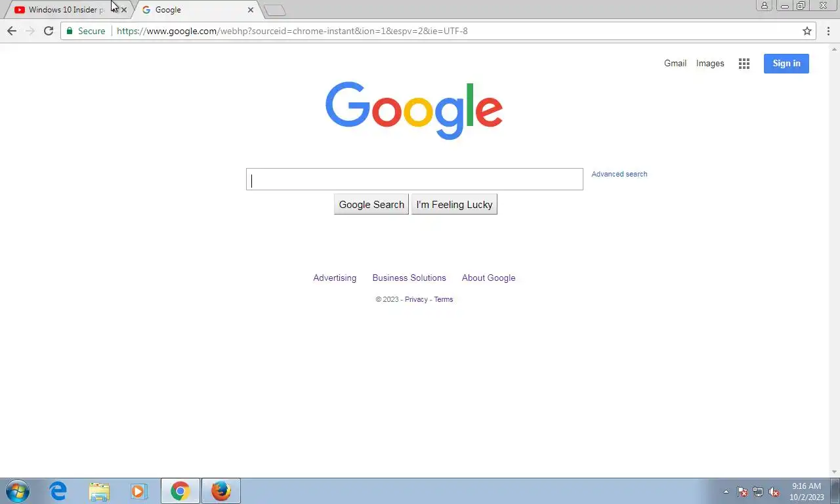Open the taskbar clock showing 9:16 AM

click(x=807, y=492)
